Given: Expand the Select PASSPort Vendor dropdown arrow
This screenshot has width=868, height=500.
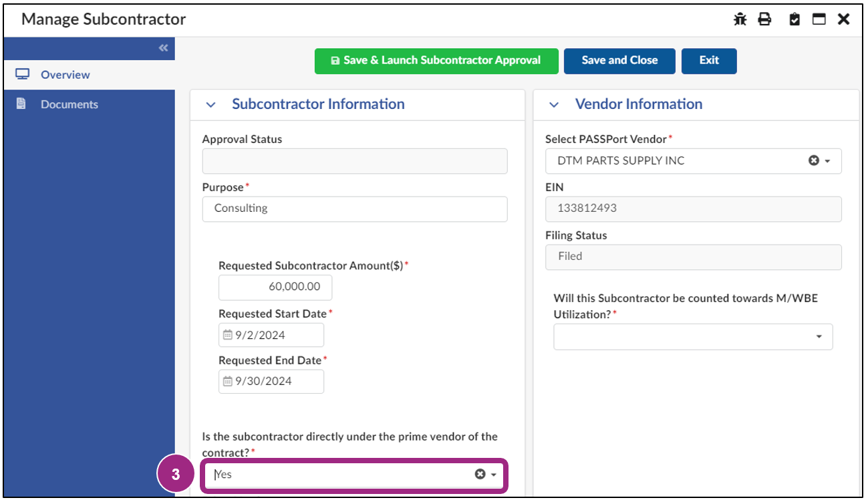Looking at the screenshot, I should pos(827,161).
